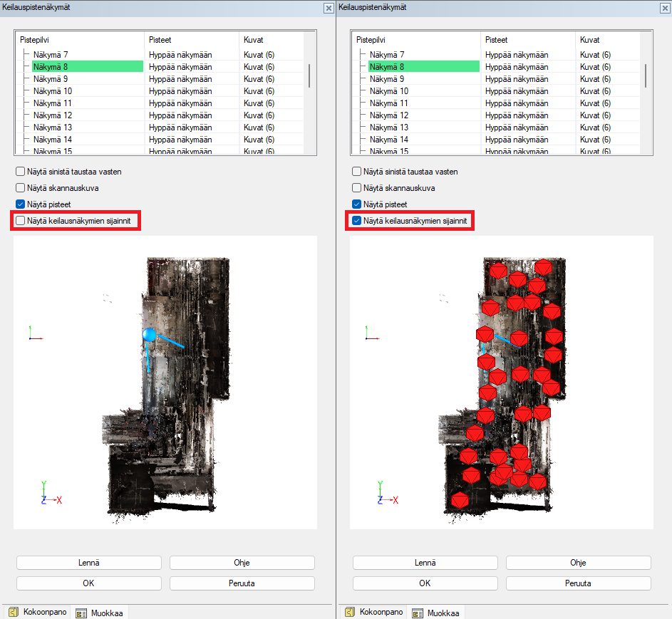This screenshot has width=672, height=619.
Task: Click the blue scan position sphere in left viewer
Action: [x=149, y=335]
